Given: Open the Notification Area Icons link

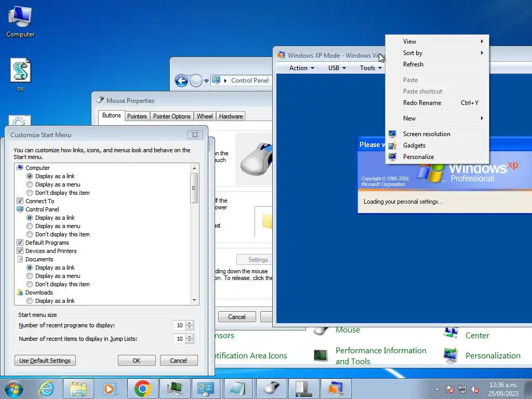Looking at the screenshot, I should 251,355.
